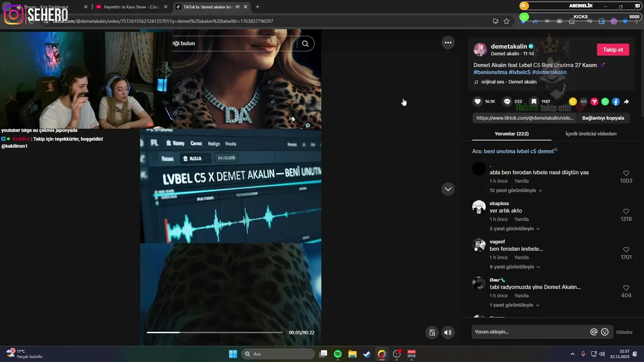Open the weather widget showing 17°C
This screenshot has height=362, width=644.
tap(24, 354)
